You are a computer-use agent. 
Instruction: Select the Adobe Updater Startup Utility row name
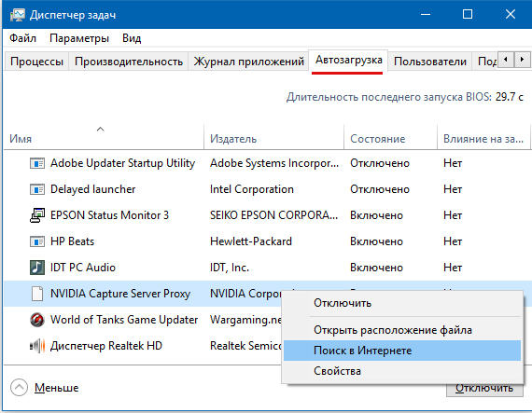[122, 163]
